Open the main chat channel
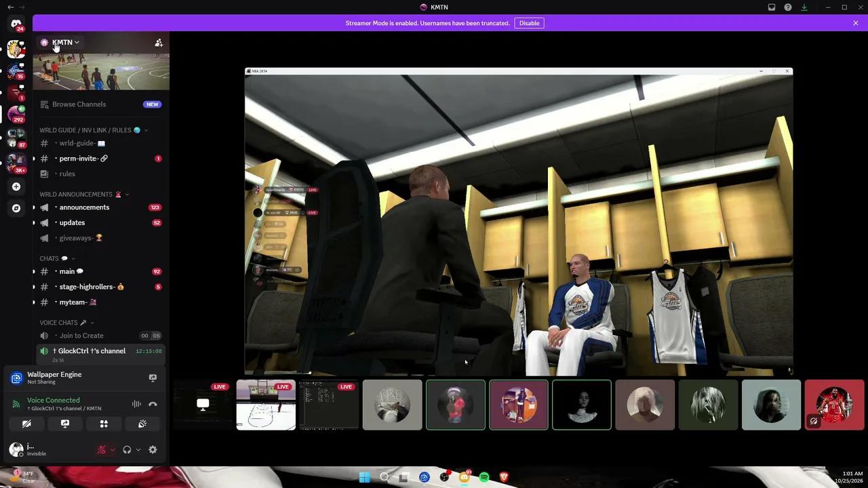The width and height of the screenshot is (868, 488). (101, 272)
